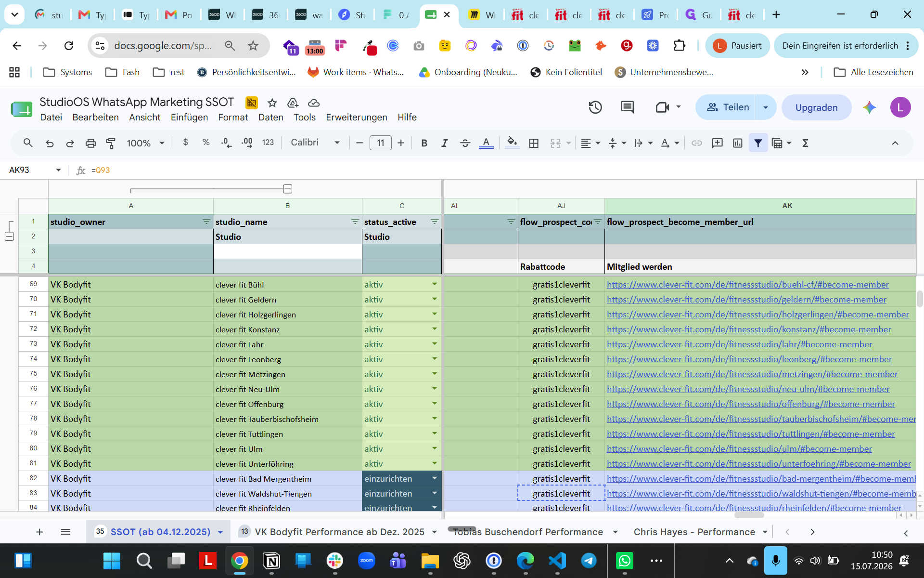Collapse the row group minus toggle
The image size is (924, 578).
[x=9, y=236]
